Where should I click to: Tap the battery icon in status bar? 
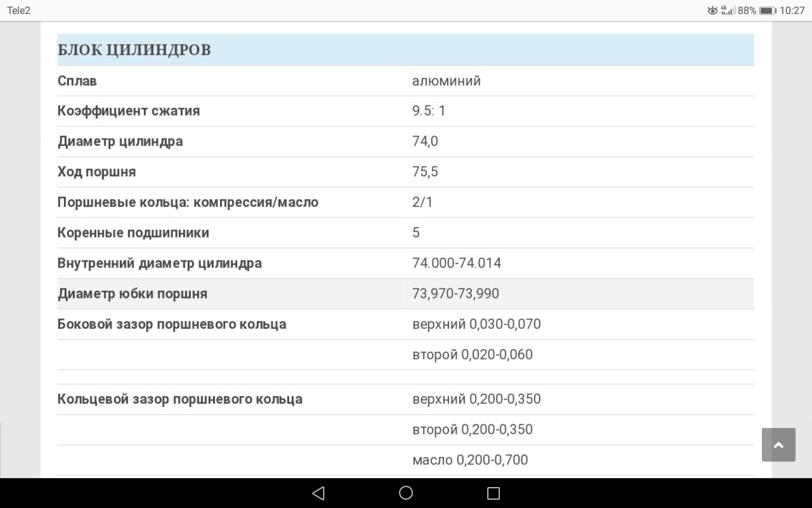pos(768,10)
